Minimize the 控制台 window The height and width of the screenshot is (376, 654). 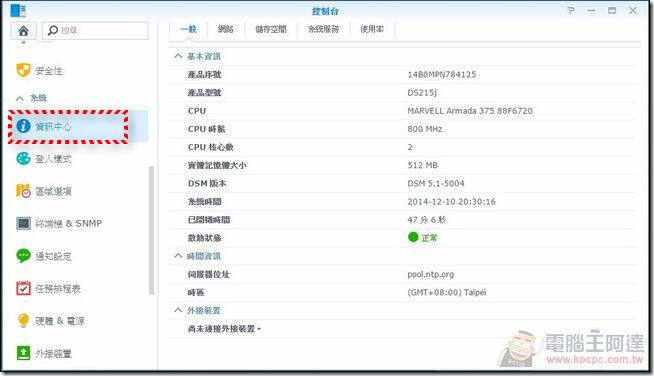click(x=591, y=10)
